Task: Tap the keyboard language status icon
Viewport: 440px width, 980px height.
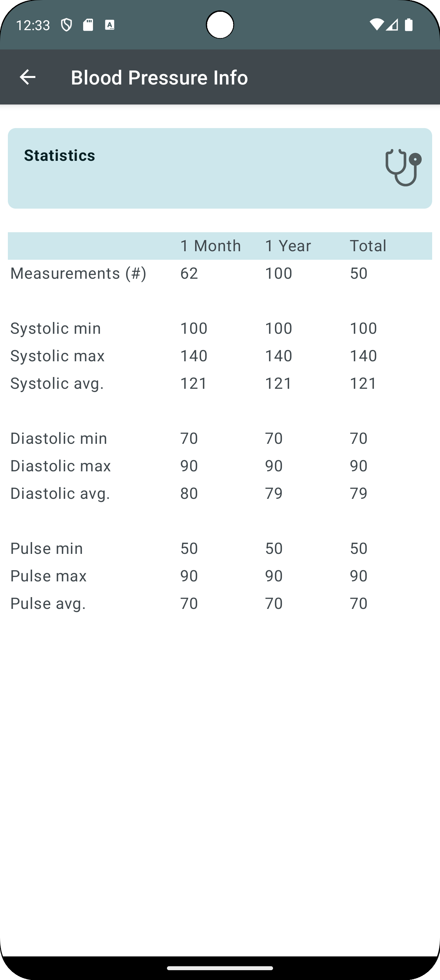Action: [x=110, y=25]
